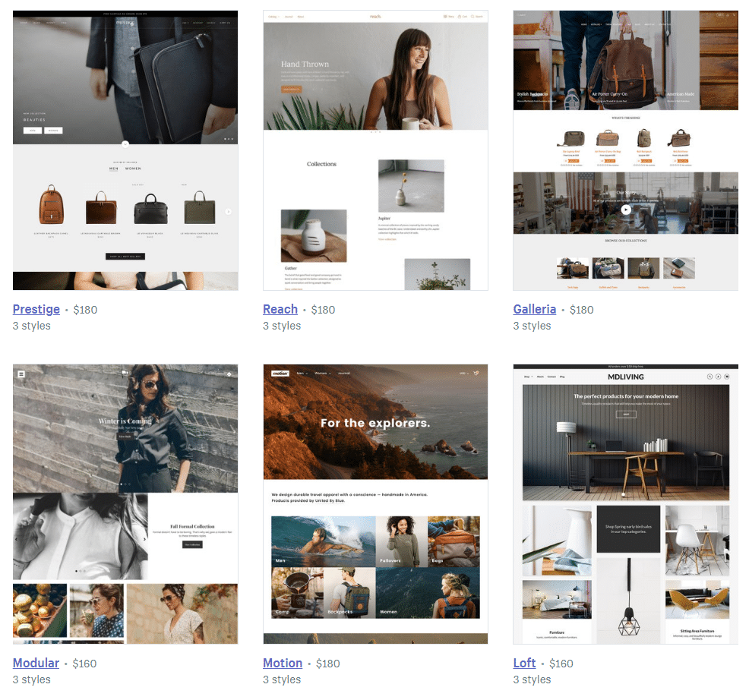Click the hamburger menu icon in Modular preview
The width and height of the screenshot is (749, 700).
[x=21, y=374]
